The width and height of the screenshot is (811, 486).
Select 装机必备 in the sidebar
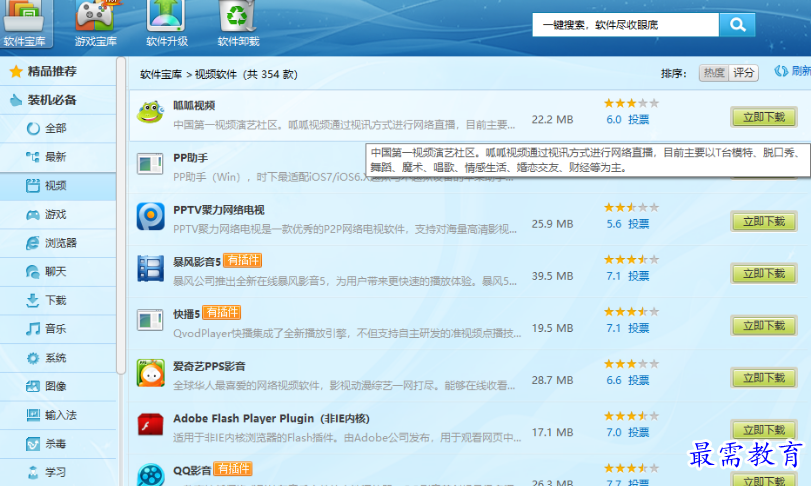(58, 100)
